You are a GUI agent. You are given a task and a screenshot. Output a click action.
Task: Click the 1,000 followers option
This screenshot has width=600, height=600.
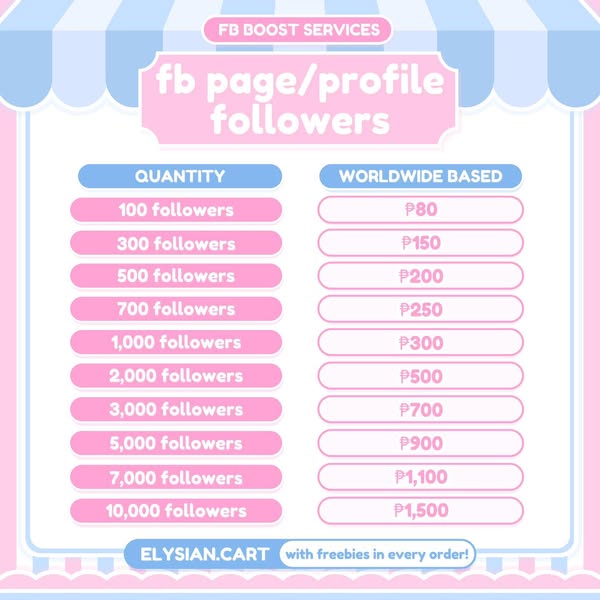pyautogui.click(x=176, y=342)
